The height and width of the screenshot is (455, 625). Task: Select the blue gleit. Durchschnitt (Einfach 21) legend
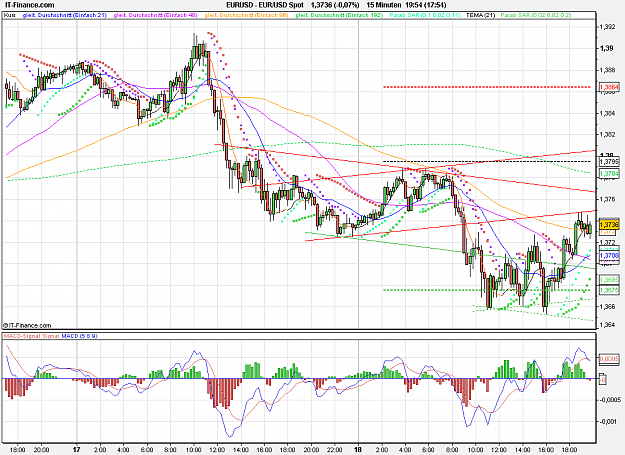click(x=65, y=15)
